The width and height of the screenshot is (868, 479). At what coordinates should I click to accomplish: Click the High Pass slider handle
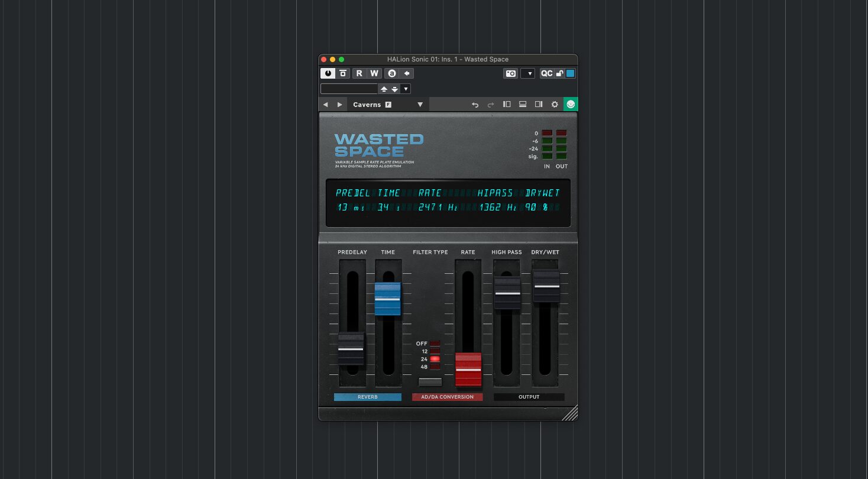point(507,293)
